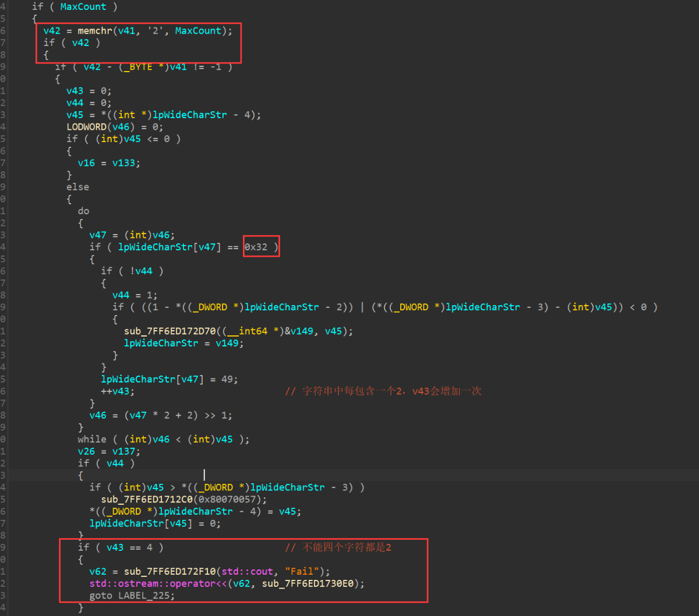Screen dimensions: 699x616
Task: Click the 'if ( !v44 )' condition
Action: click(132, 271)
